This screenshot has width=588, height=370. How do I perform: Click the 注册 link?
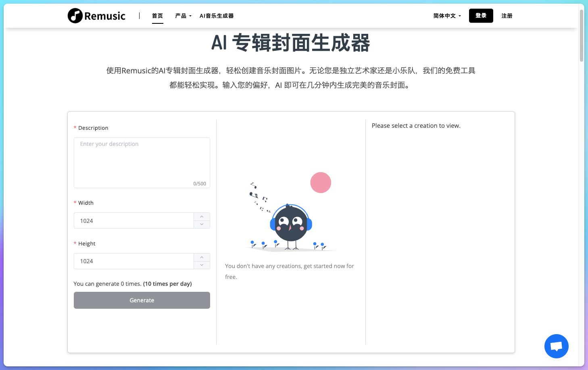507,16
